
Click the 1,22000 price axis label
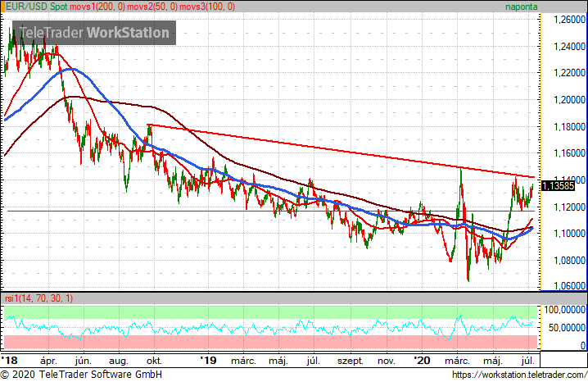tap(569, 73)
